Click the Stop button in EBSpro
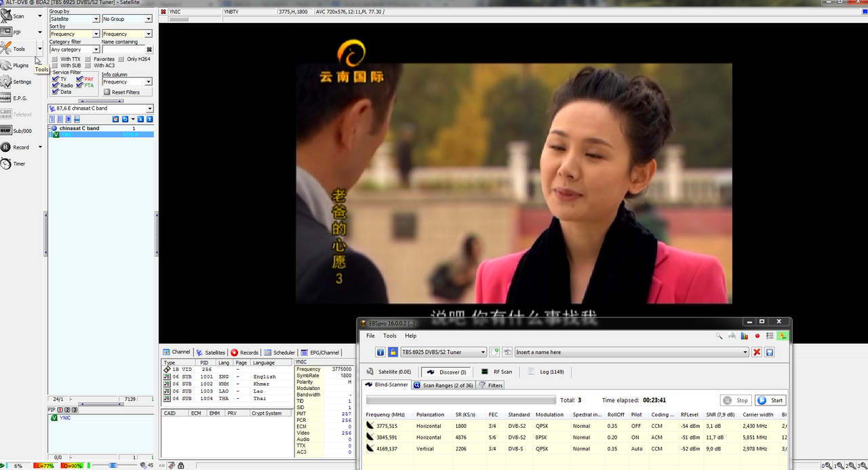 pyautogui.click(x=736, y=401)
